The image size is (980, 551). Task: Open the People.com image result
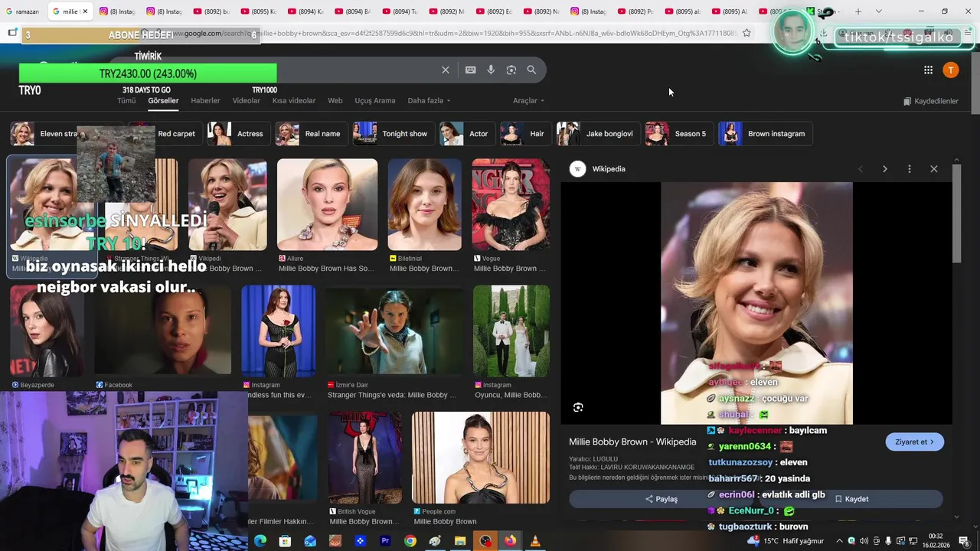(x=481, y=458)
